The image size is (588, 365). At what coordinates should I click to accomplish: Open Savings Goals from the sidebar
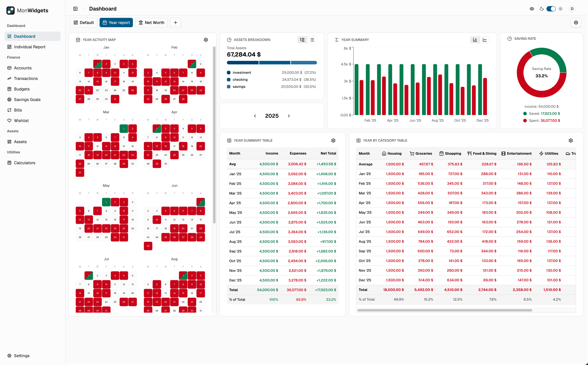[27, 99]
